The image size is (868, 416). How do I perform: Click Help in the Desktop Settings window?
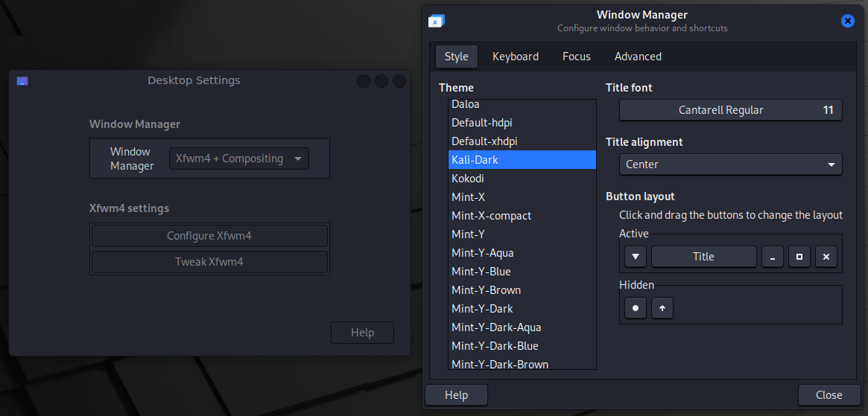[362, 333]
